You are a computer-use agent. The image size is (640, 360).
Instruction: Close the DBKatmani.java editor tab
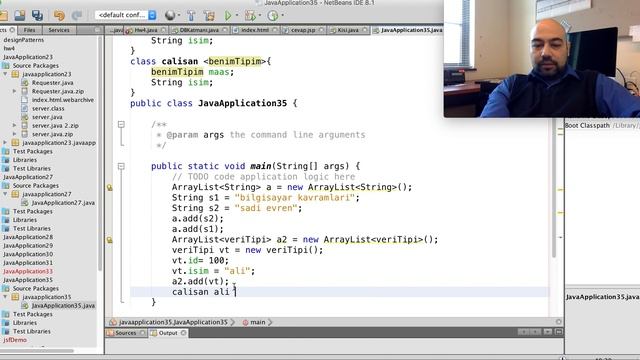click(x=224, y=30)
